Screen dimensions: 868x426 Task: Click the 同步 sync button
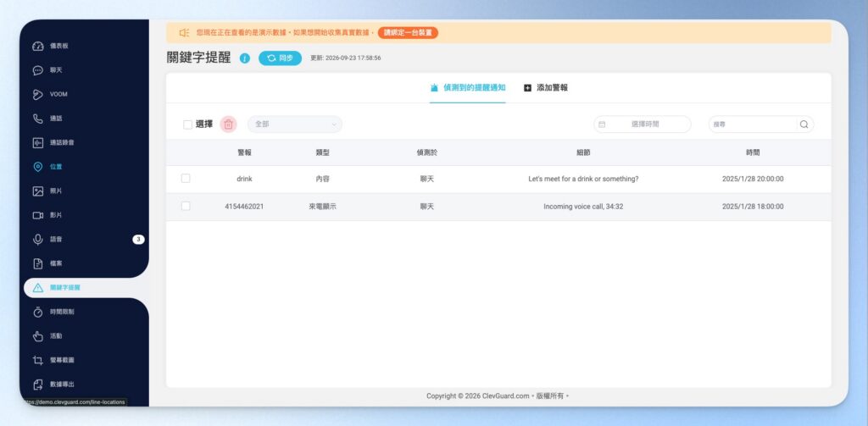pyautogui.click(x=280, y=58)
